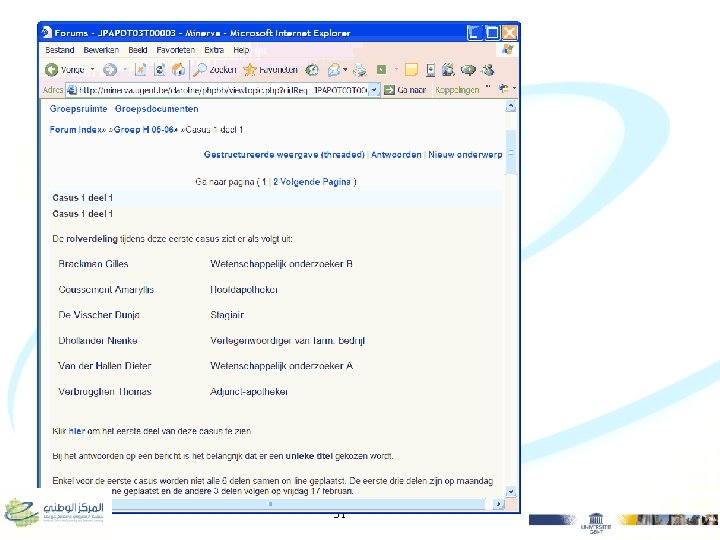Image resolution: width=720 pixels, height=540 pixels.
Task: Click the far-right address bar tool icon
Action: click(504, 89)
